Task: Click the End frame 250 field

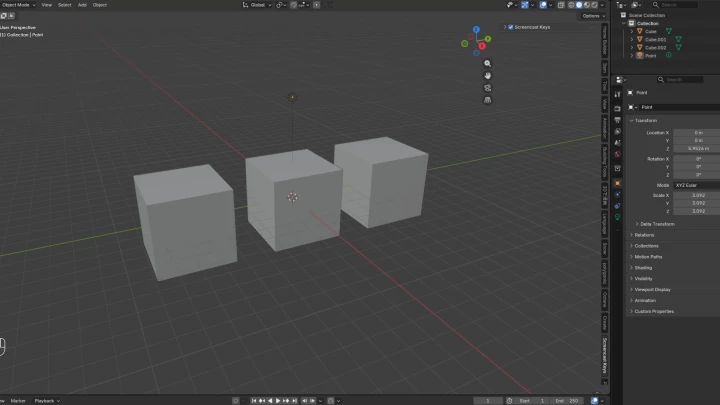Action: coord(567,401)
